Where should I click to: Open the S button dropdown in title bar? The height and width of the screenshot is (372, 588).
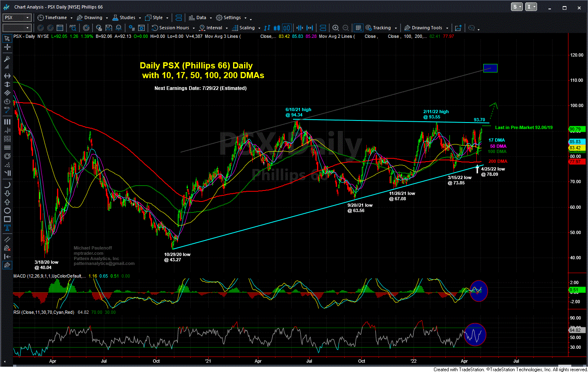coord(517,7)
